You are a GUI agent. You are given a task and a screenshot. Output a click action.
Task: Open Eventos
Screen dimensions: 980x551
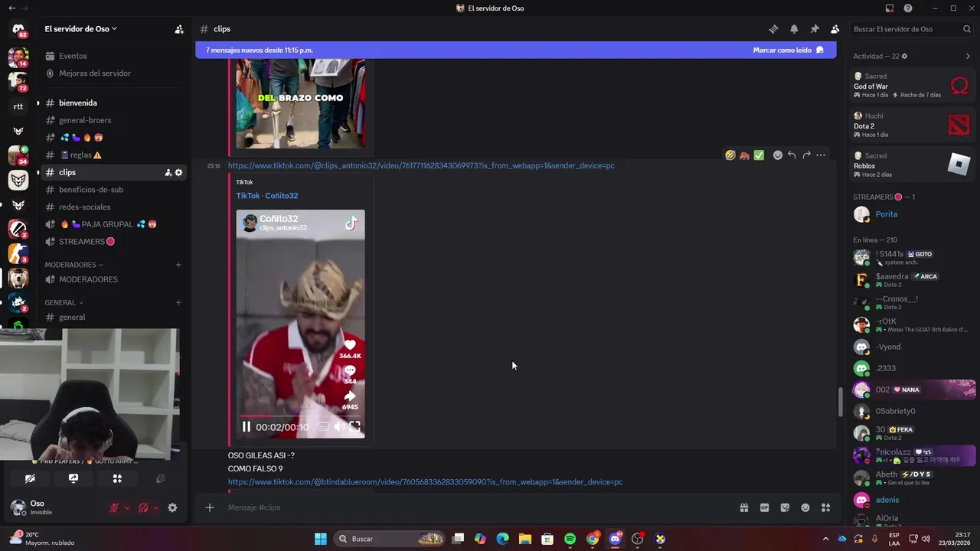pyautogui.click(x=73, y=56)
